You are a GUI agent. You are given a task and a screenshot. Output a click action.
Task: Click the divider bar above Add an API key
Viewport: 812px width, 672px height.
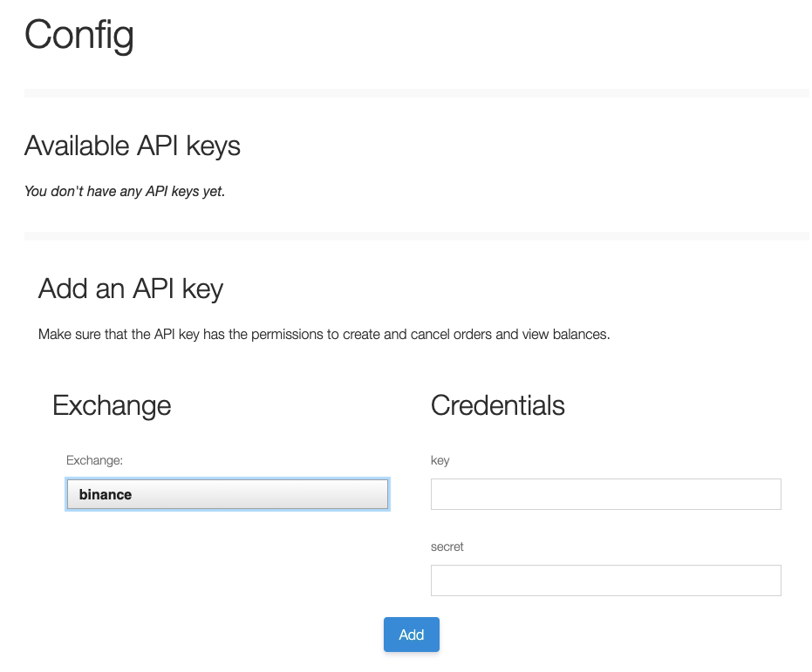click(417, 236)
